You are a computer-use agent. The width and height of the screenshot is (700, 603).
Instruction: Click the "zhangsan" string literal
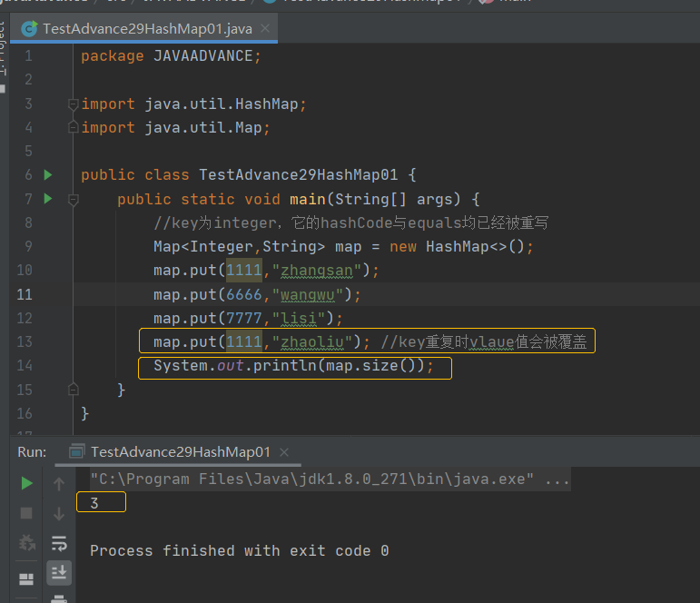pyautogui.click(x=316, y=271)
